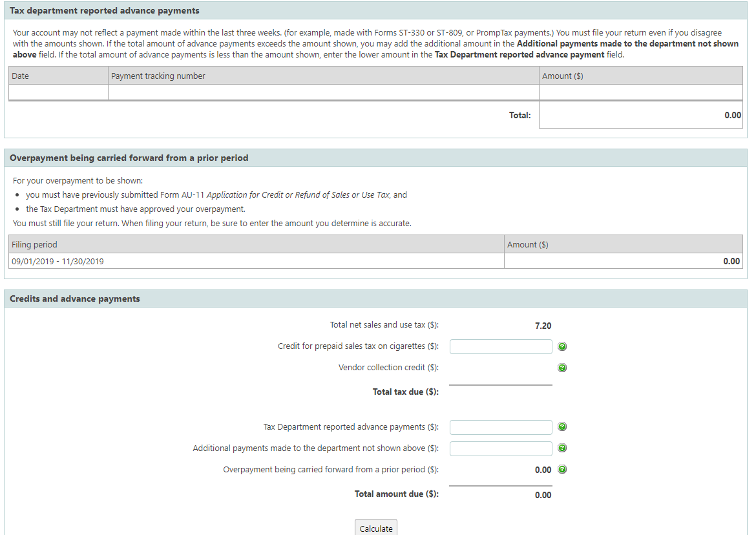Click the empty Payment tracking number cell

pyautogui.click(x=323, y=92)
